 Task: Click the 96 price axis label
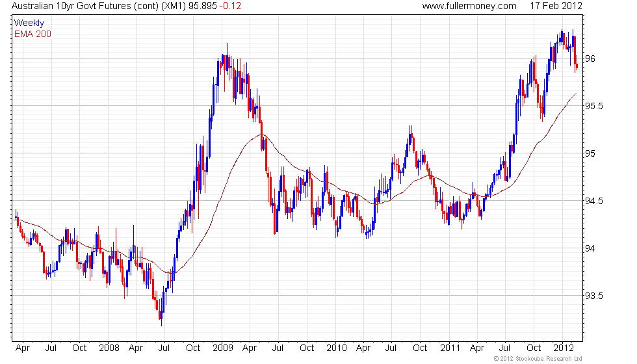point(590,58)
